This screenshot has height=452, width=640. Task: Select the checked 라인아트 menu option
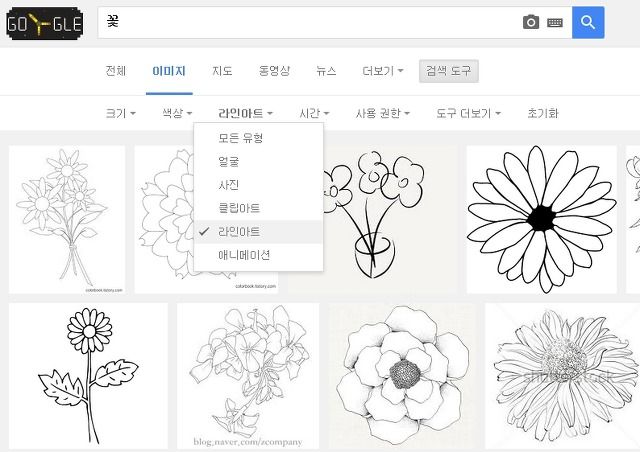258,232
